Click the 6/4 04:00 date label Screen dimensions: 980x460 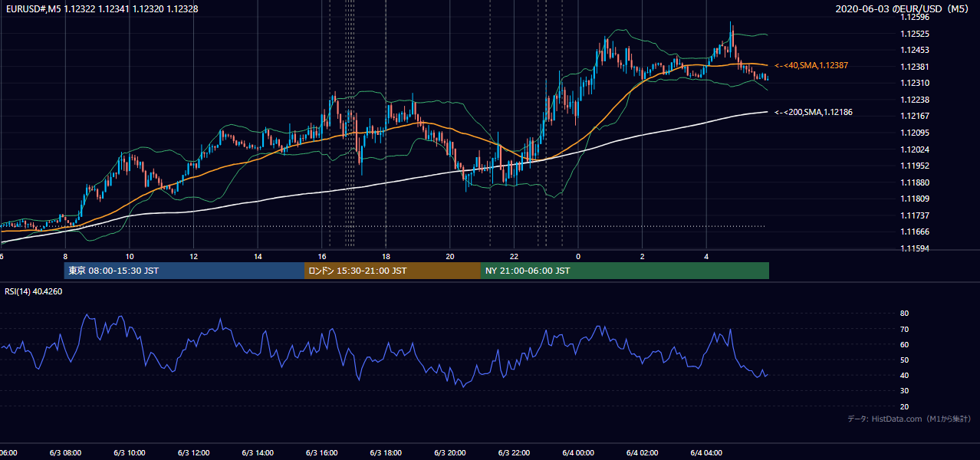706,453
